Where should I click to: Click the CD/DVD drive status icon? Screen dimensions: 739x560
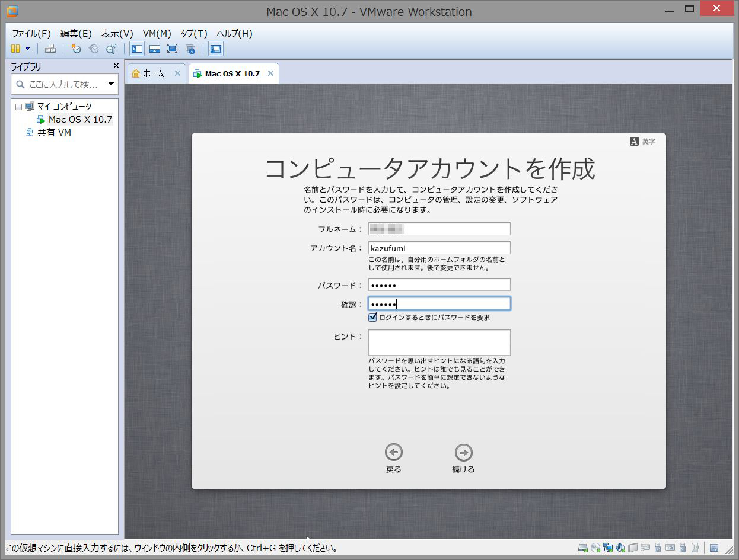[595, 548]
